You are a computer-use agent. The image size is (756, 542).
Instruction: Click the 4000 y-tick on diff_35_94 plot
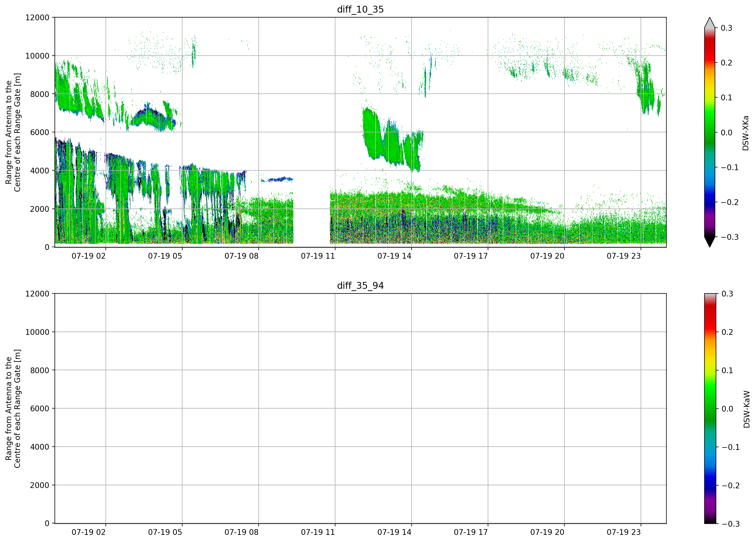[40, 447]
